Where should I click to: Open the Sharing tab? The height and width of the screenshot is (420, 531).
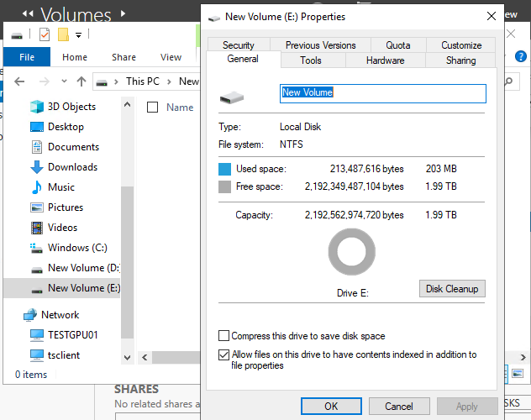click(x=460, y=60)
